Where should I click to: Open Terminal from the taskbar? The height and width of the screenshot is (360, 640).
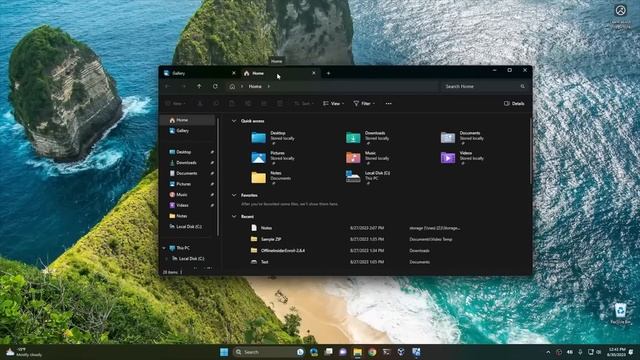(387, 352)
